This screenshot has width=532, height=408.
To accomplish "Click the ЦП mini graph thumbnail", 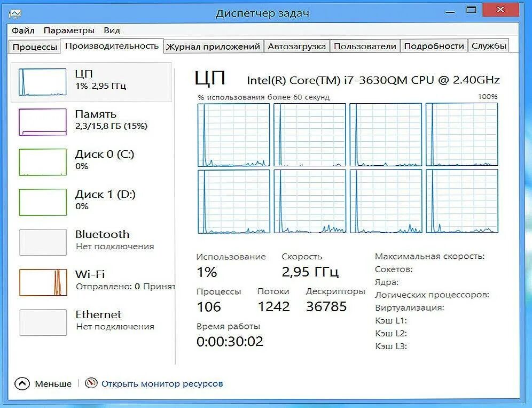I will [42, 82].
